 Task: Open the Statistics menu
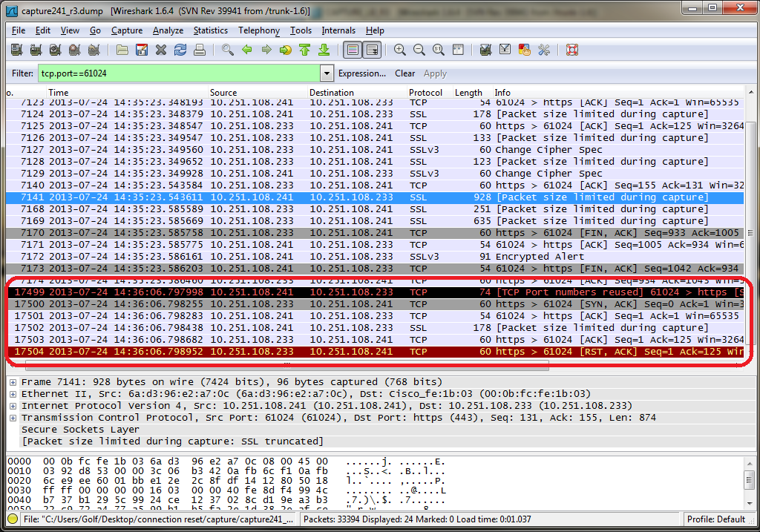coord(210,30)
